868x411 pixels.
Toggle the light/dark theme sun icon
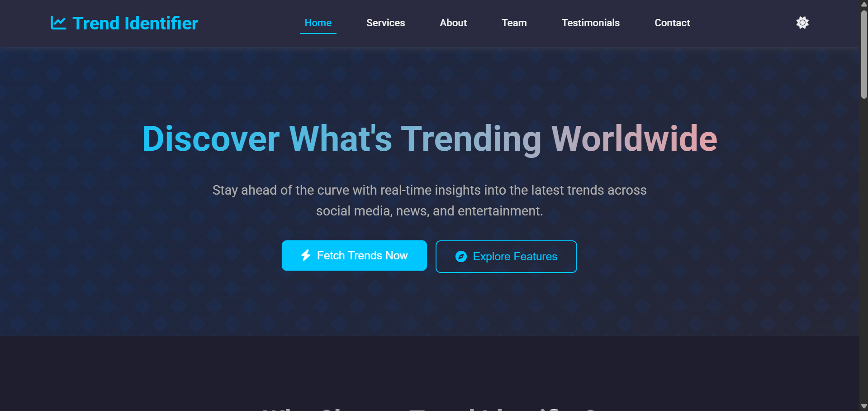[802, 23]
